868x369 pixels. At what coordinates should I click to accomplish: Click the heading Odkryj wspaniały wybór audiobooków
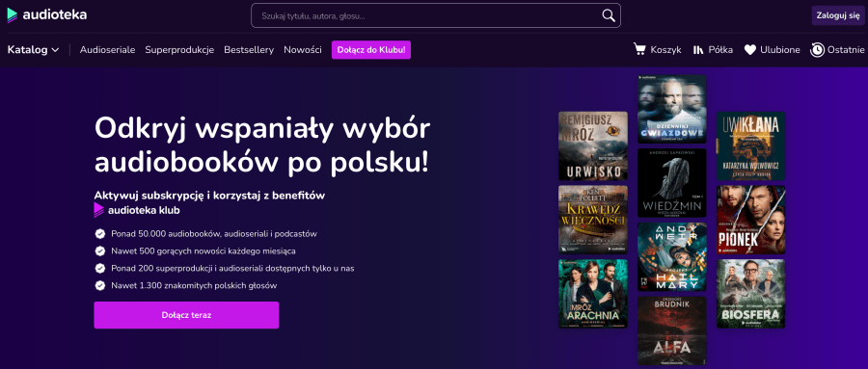[x=262, y=145]
